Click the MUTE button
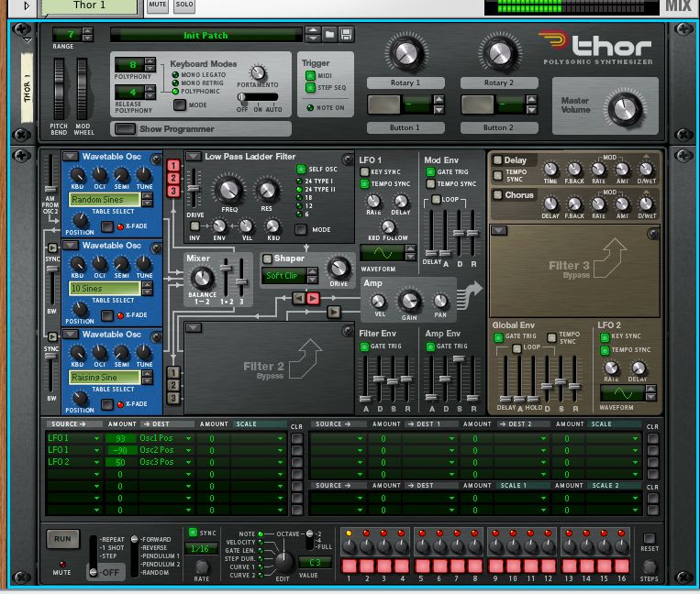Screen dimensions: 700x594 tap(158, 5)
